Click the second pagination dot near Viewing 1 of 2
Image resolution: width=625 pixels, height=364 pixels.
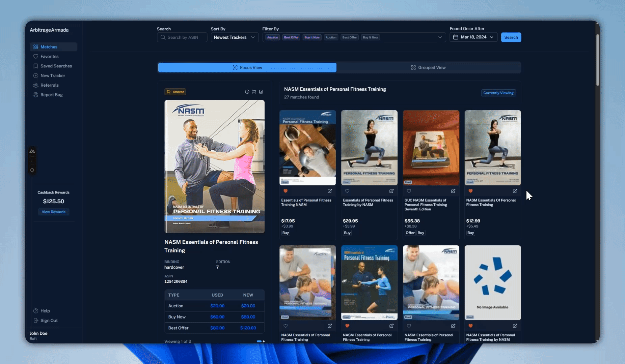tap(264, 341)
